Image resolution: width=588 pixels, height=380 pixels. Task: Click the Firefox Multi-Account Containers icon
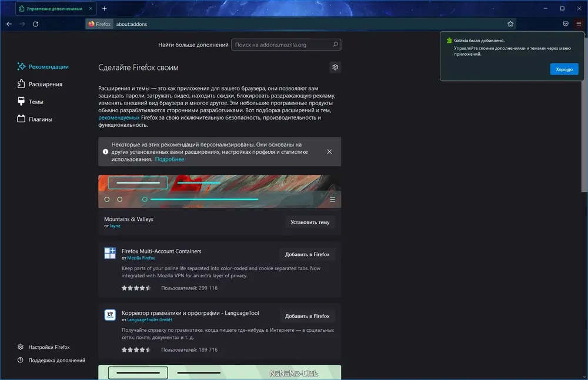point(110,253)
